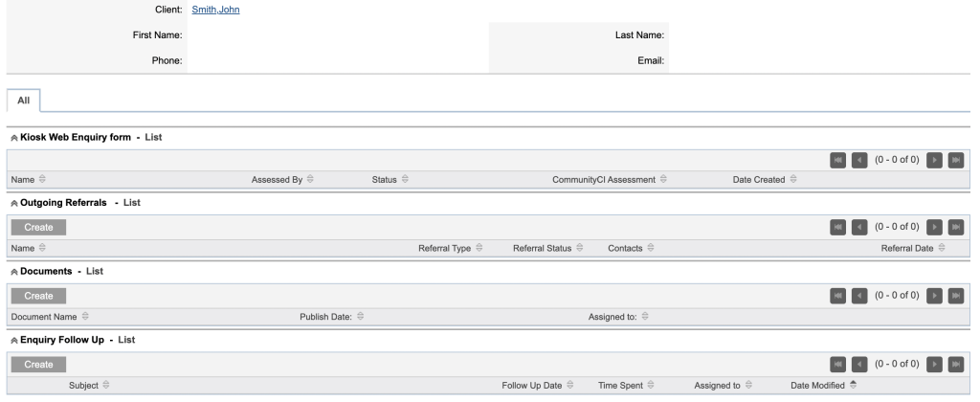
Task: Create a new Document record
Action: click(x=38, y=297)
